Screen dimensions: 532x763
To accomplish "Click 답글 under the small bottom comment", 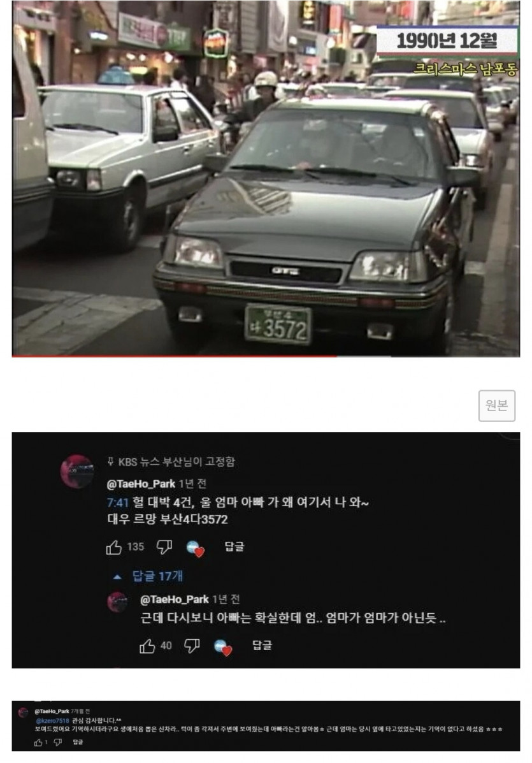I will 78,742.
